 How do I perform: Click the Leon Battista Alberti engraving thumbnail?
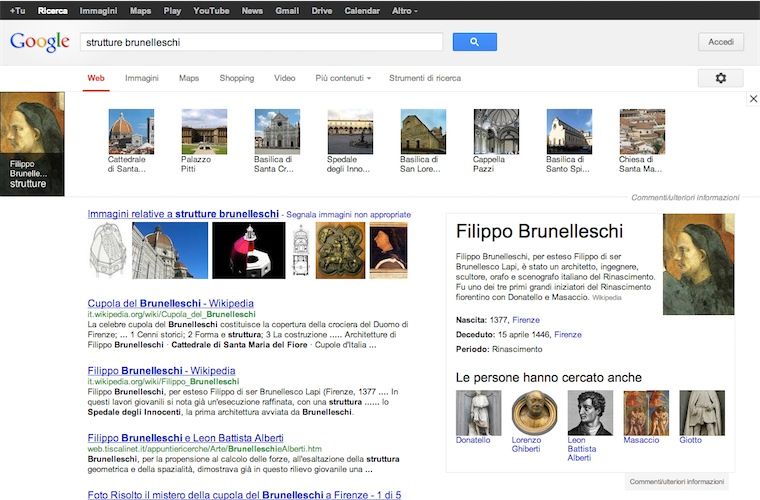[590, 413]
